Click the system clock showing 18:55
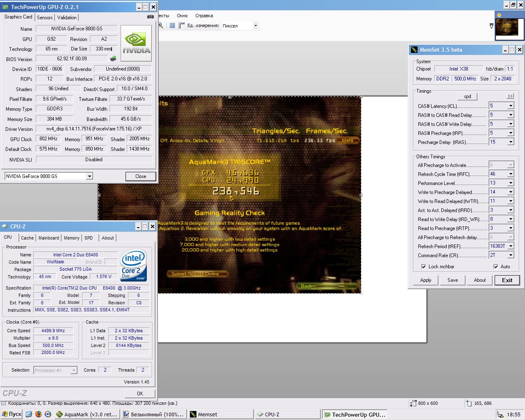The image size is (525, 420). click(514, 414)
